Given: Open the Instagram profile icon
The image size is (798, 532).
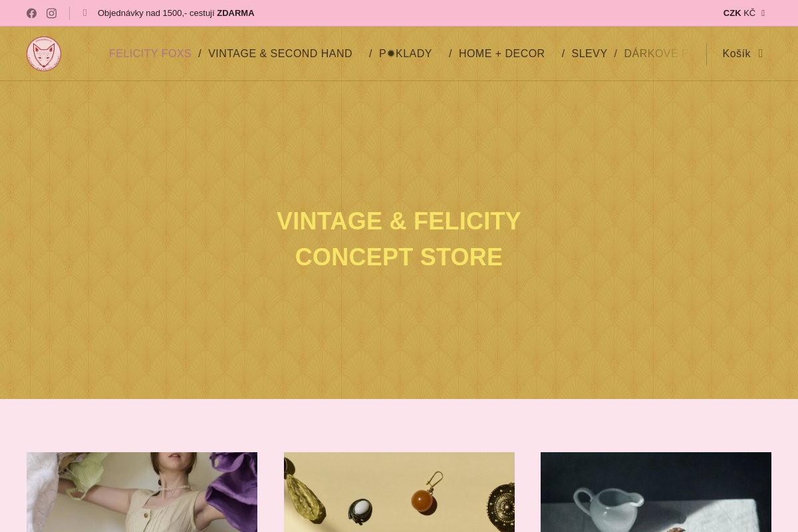Looking at the screenshot, I should 51,13.
